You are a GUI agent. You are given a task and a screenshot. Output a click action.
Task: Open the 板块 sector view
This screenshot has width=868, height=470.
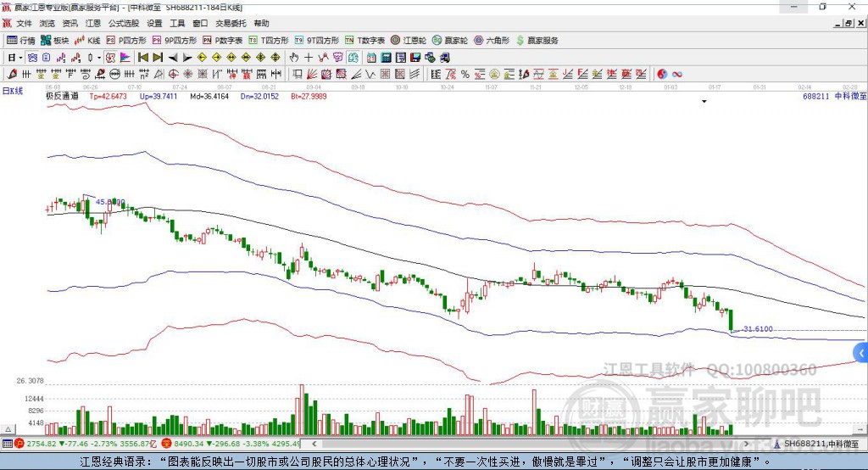[x=55, y=41]
